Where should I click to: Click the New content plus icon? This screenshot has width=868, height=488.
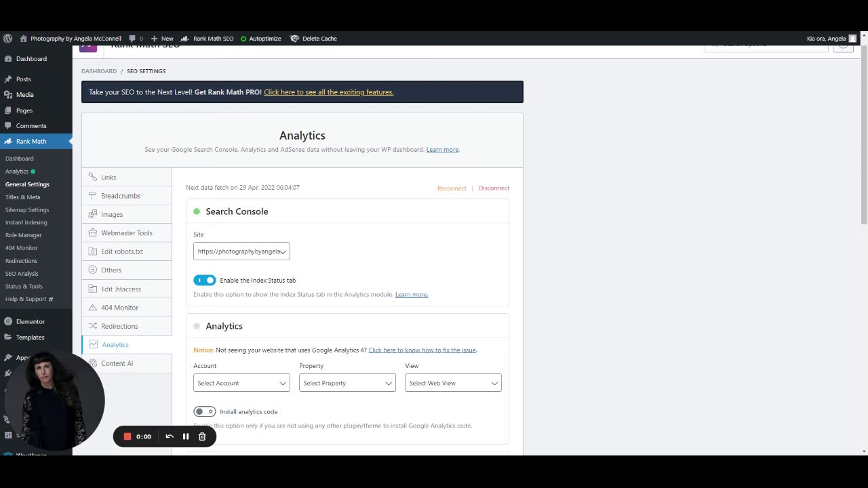154,39
